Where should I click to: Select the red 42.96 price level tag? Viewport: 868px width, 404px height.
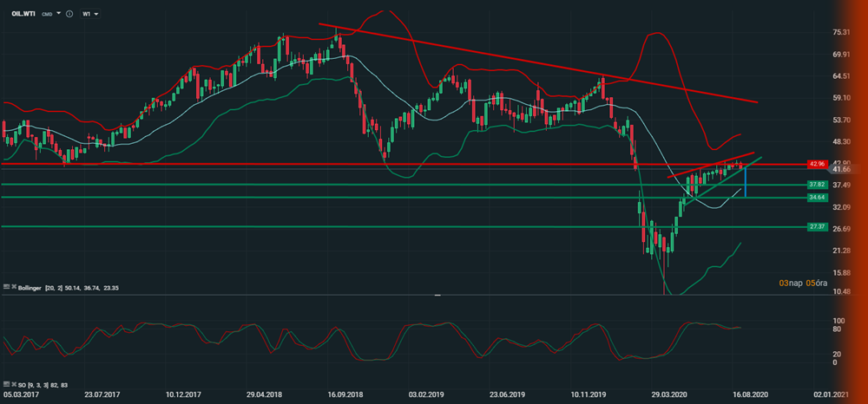point(815,164)
